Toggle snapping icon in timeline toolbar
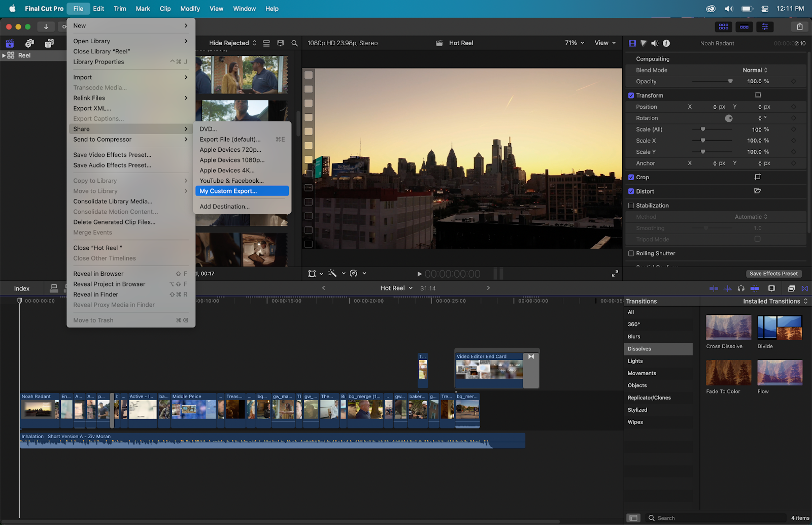Screen dimensions: 812x525 (x=755, y=288)
